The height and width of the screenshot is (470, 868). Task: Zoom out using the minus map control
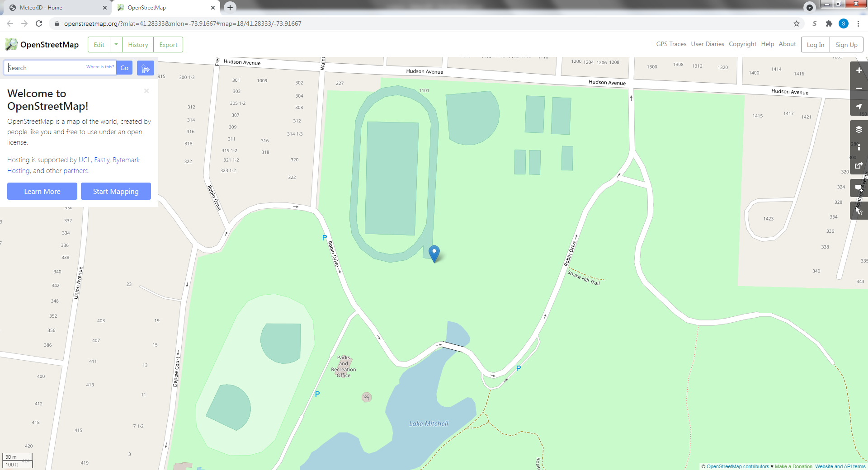pyautogui.click(x=859, y=89)
